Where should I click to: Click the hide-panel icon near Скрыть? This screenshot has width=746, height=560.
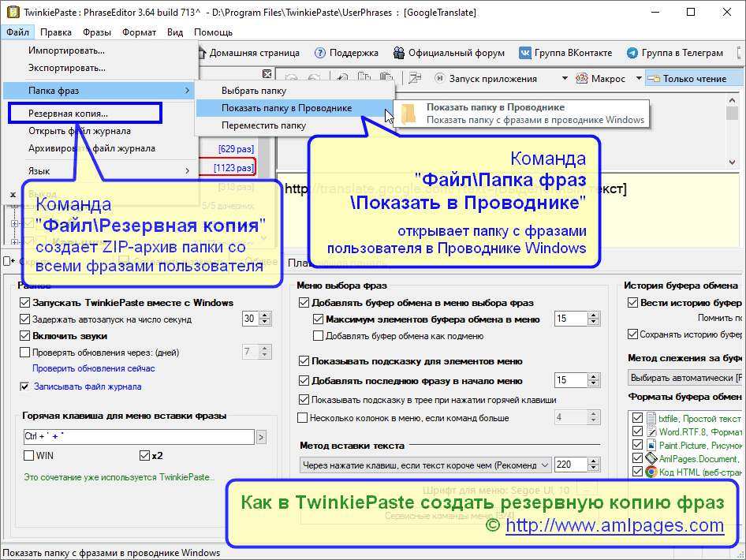[9, 261]
